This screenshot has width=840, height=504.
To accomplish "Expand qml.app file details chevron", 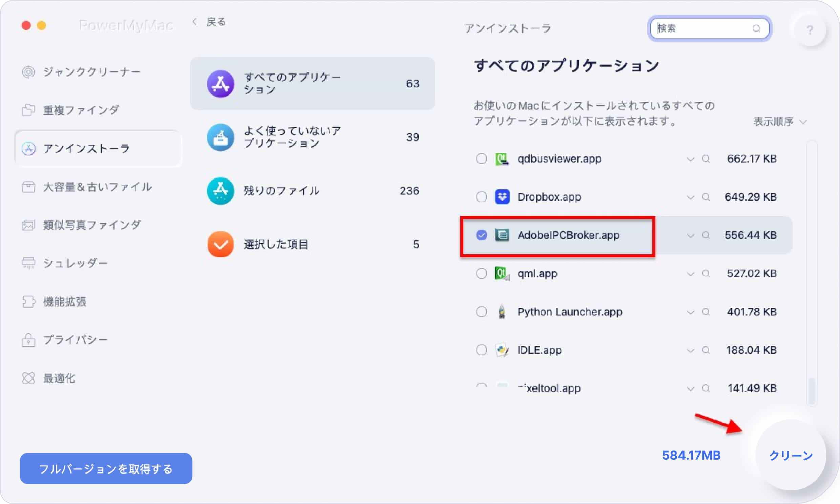I will click(x=690, y=274).
